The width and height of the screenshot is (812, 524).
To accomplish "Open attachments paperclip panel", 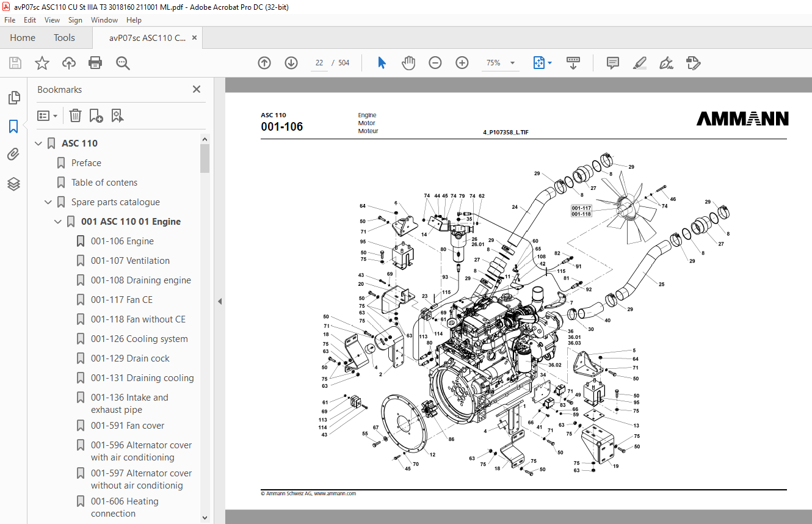I will [13, 155].
